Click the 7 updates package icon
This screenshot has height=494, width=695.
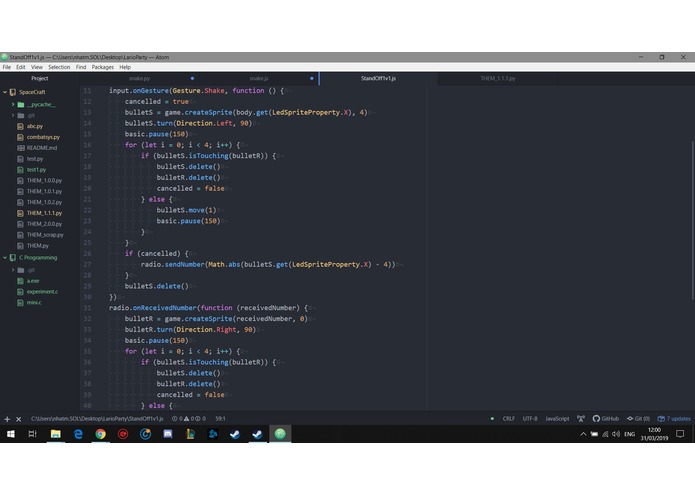[661, 419]
